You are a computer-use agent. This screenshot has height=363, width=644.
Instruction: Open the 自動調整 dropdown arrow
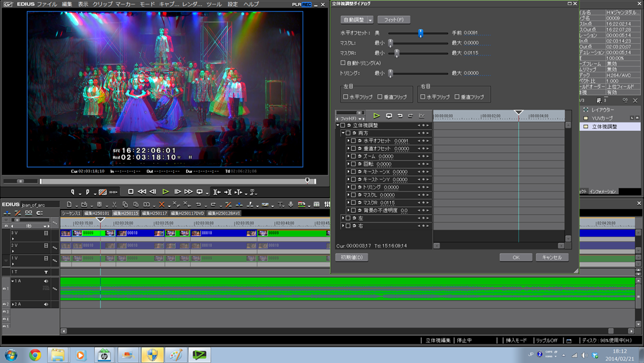tap(370, 20)
